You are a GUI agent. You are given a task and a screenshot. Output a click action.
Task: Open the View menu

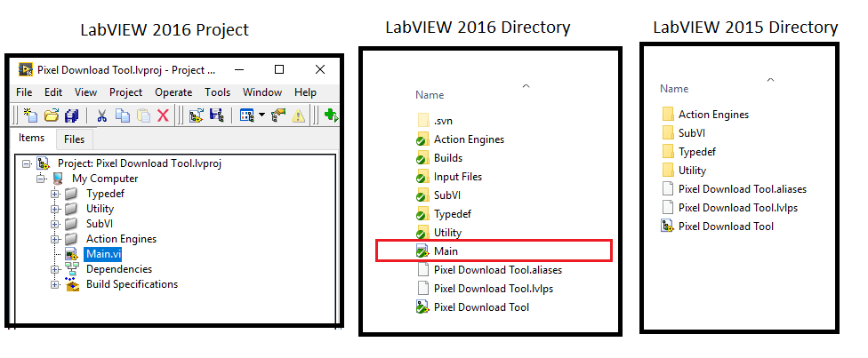pos(85,92)
